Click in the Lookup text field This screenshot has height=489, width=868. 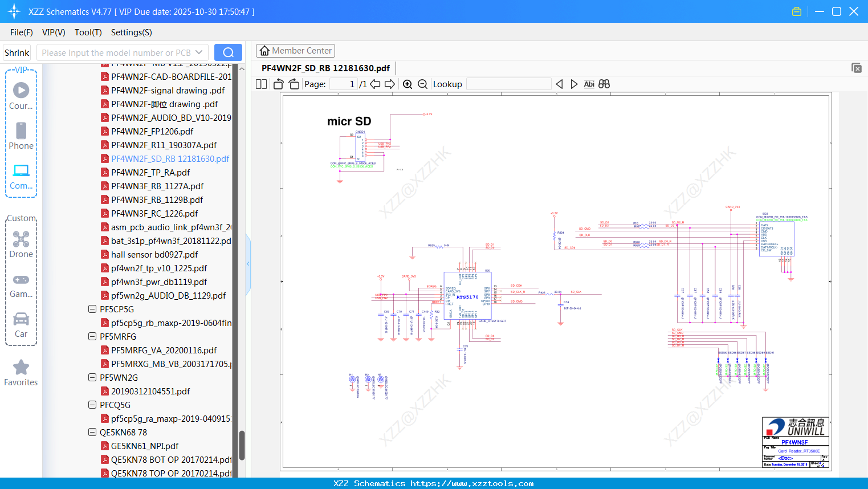(x=508, y=84)
